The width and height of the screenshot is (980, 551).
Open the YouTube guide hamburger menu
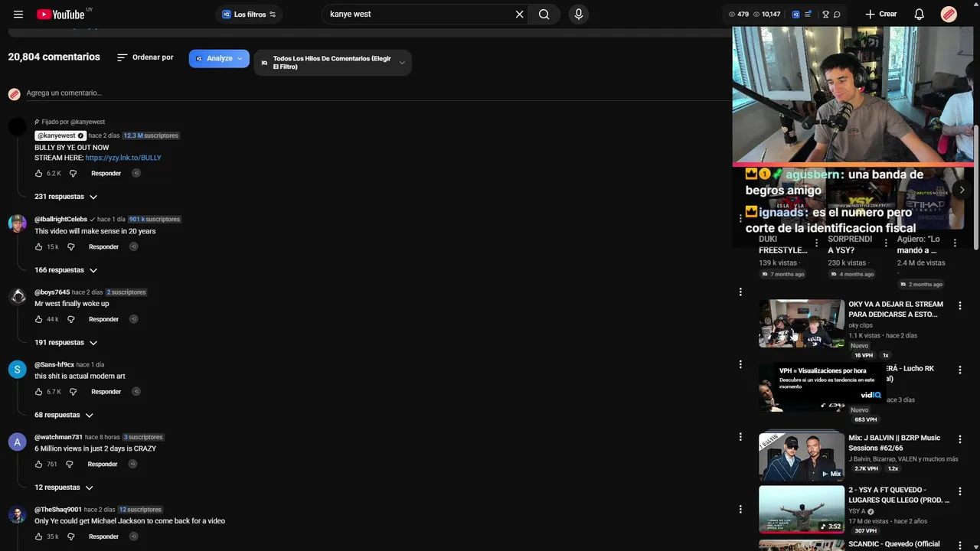pyautogui.click(x=18, y=14)
